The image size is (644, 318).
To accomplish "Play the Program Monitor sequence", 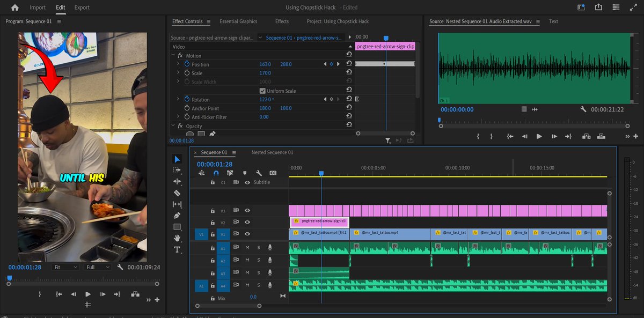I will (x=88, y=294).
